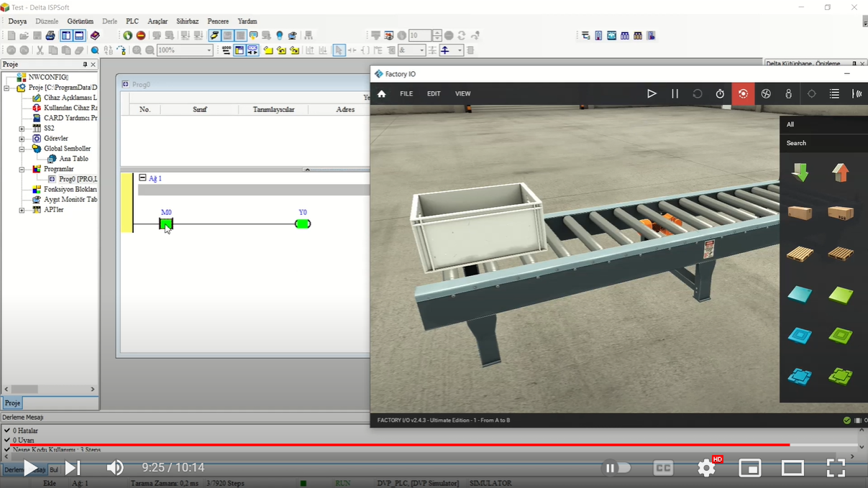Viewport: 868px width, 488px height.
Task: Select the Proje tab at the bottom
Action: pyautogui.click(x=13, y=403)
